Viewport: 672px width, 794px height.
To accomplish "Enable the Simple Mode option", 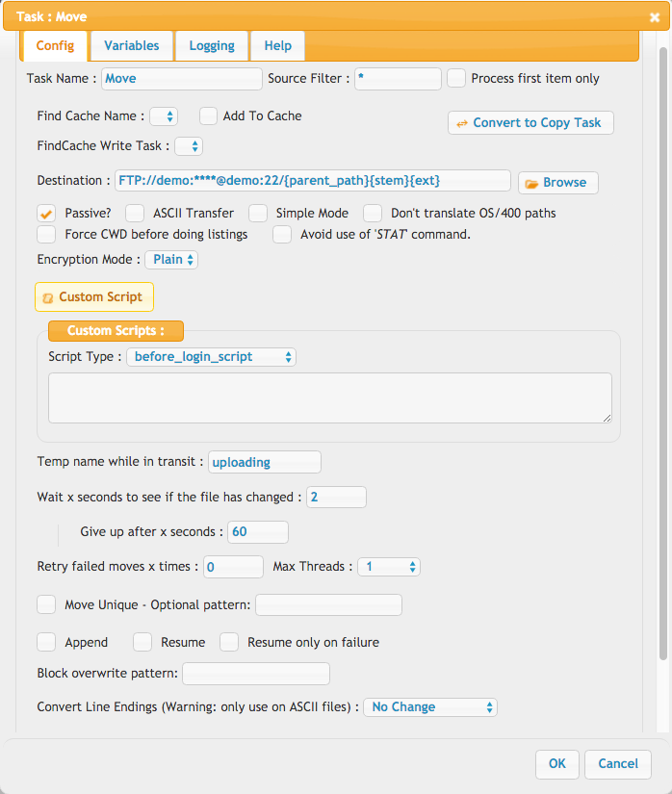I will tap(258, 214).
